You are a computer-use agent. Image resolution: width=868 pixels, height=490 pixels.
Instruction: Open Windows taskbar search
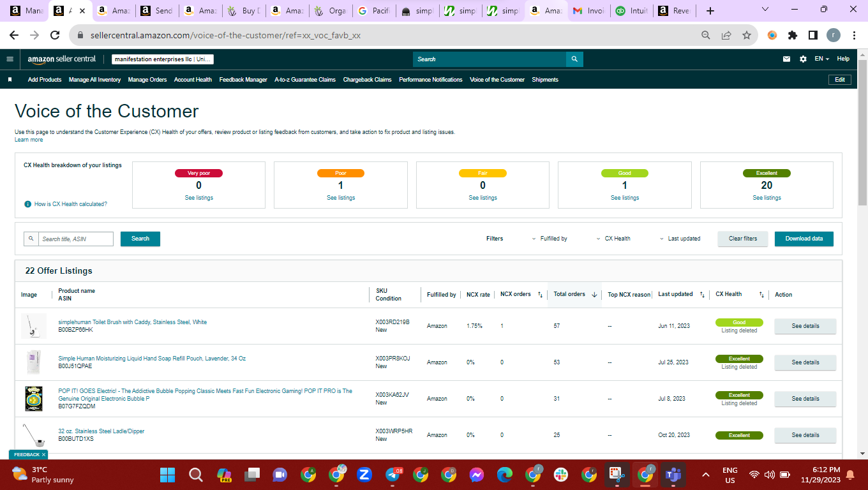[195, 475]
